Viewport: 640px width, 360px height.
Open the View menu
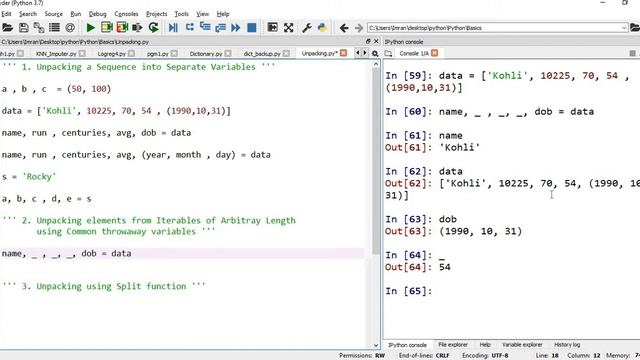[x=202, y=14]
